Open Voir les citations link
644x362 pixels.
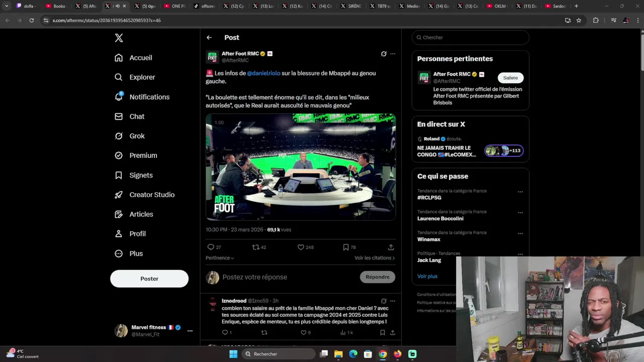click(374, 258)
